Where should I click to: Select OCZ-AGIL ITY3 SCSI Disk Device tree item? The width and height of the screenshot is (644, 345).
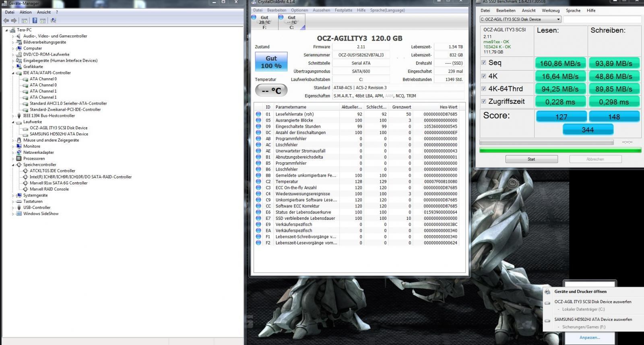pyautogui.click(x=58, y=128)
